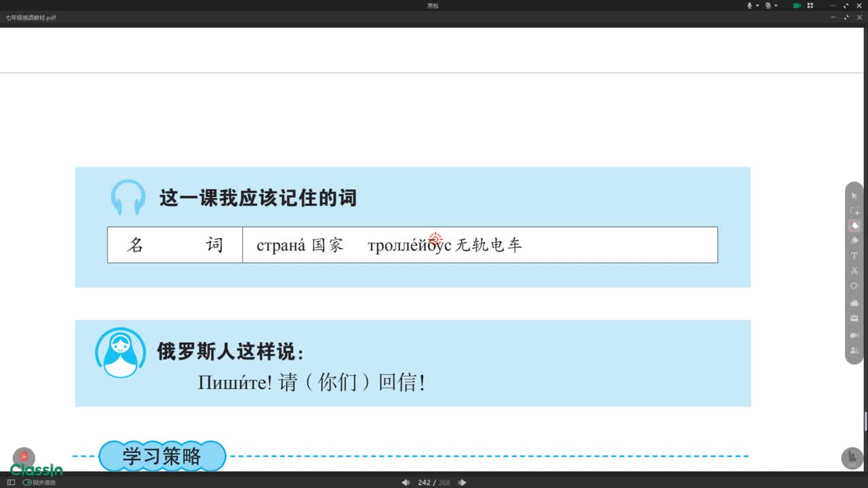Choose the marquee selection tool
Image resolution: width=868 pixels, height=488 pixels.
[854, 211]
